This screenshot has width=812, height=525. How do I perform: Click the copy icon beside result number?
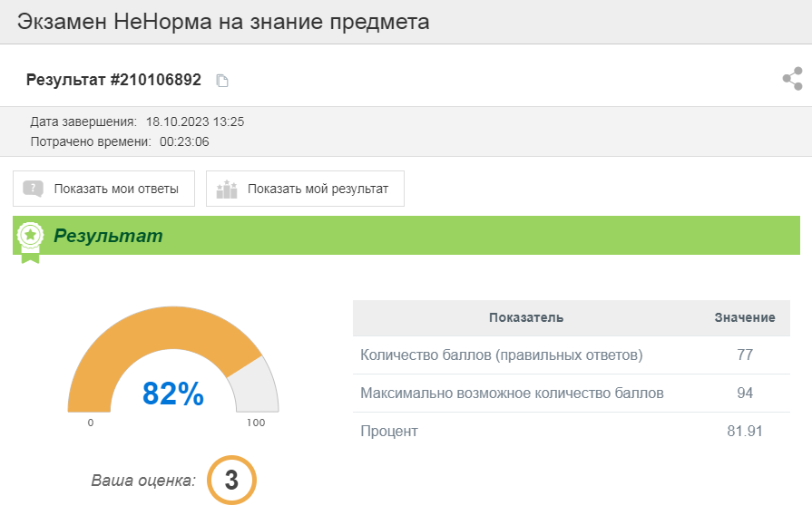pos(222,81)
